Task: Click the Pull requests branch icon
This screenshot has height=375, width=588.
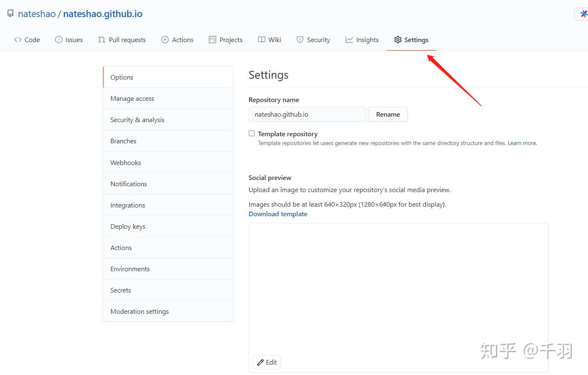Action: click(102, 40)
